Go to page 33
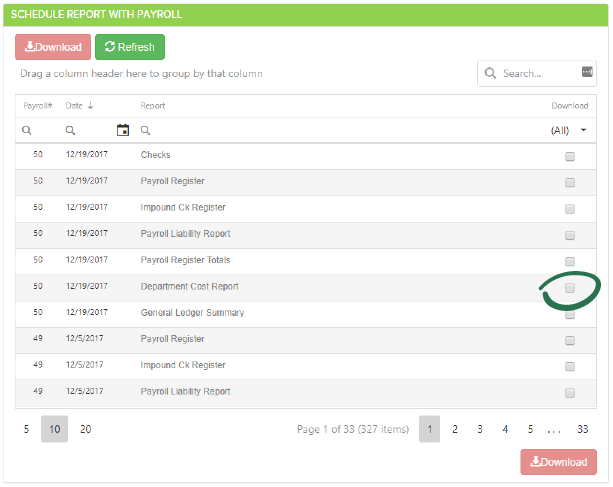This screenshot has width=613, height=487. (x=583, y=429)
